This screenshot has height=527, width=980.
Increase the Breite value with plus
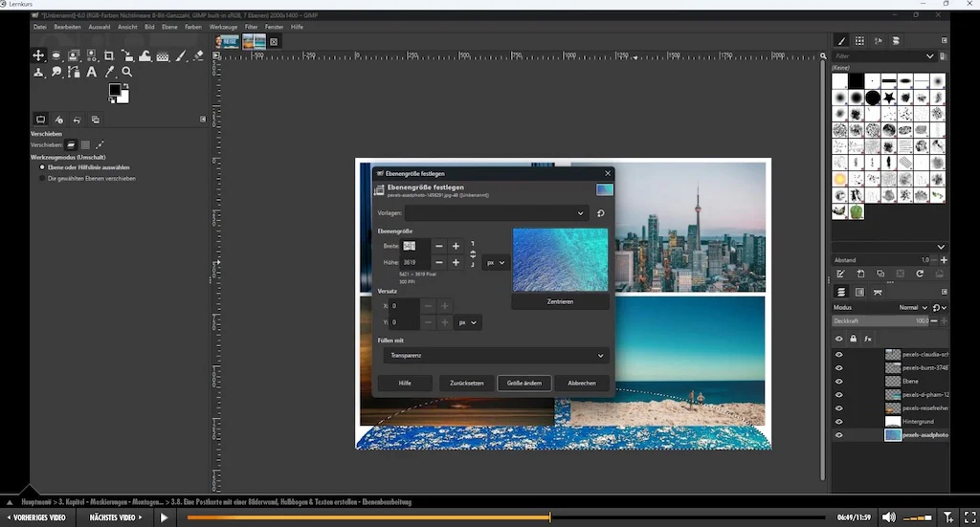pos(456,246)
